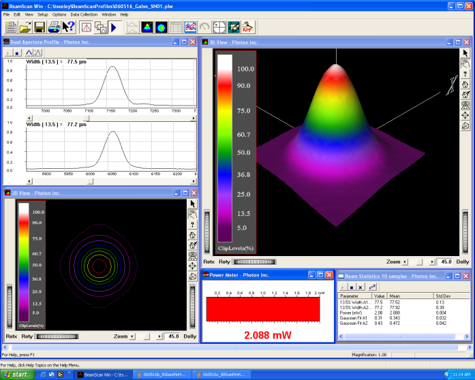Click the seek crosshair icon in 2D View

point(192,266)
